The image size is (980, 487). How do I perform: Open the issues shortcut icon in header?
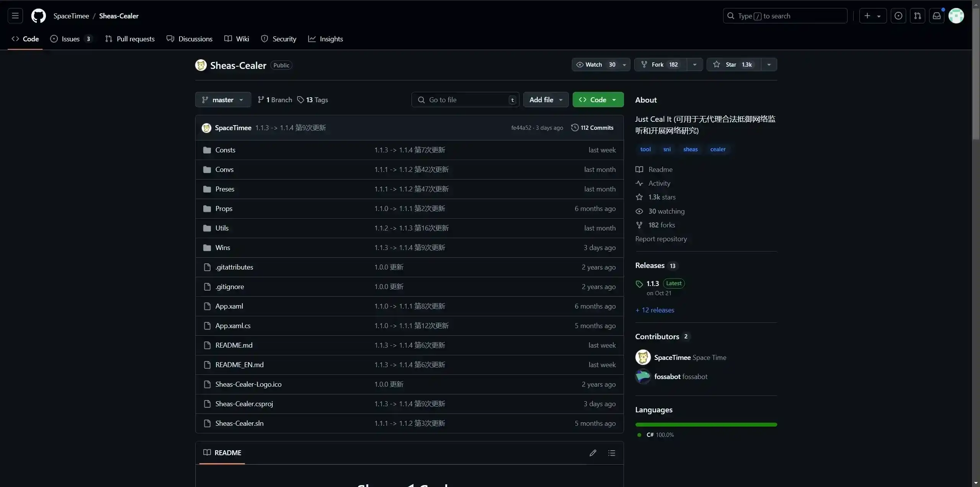[898, 16]
